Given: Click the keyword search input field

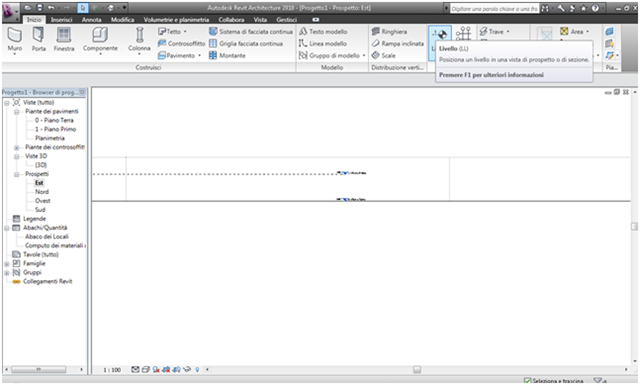Looking at the screenshot, I should 494,9.
